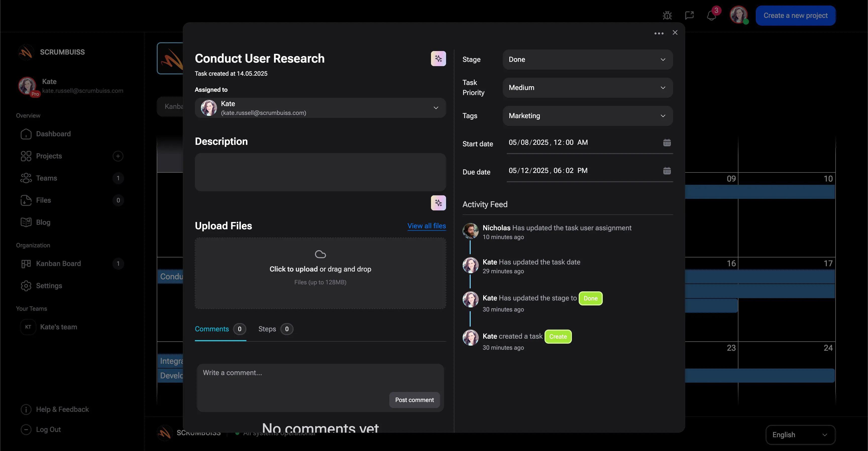Click the feedback chat icon in header
The height and width of the screenshot is (451, 868).
pos(689,16)
